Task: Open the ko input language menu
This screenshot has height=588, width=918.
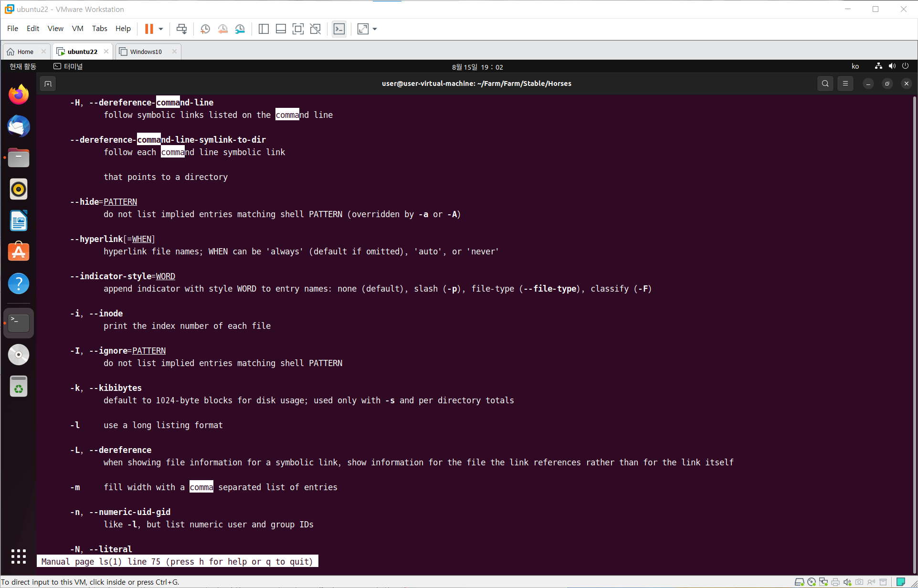Action: (855, 66)
